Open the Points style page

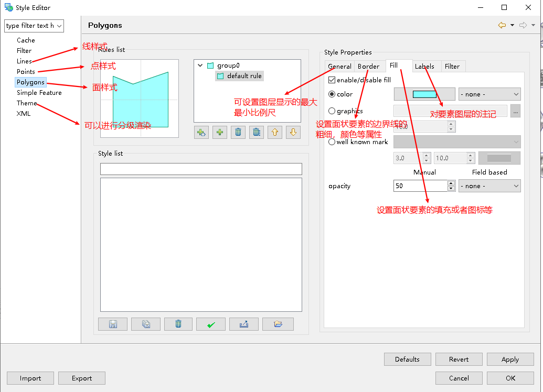coord(26,72)
